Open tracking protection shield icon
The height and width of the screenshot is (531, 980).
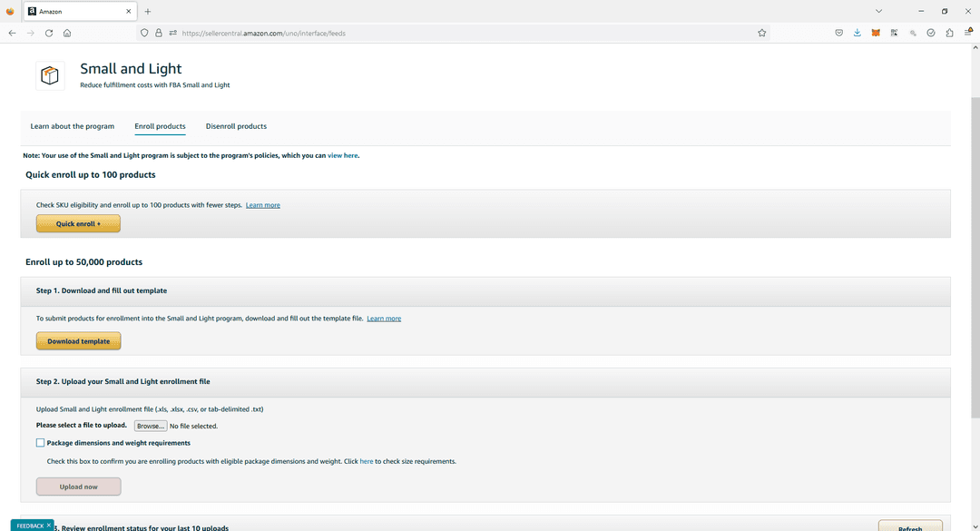pos(144,34)
